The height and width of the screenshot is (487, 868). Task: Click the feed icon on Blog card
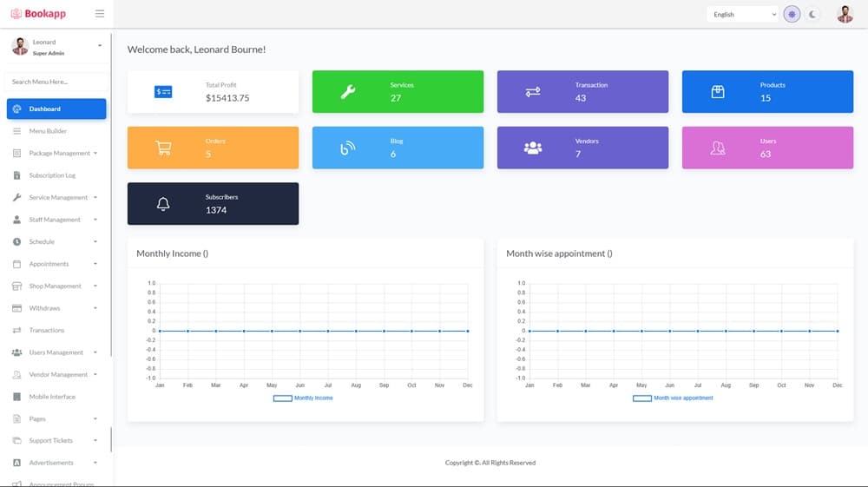click(348, 148)
